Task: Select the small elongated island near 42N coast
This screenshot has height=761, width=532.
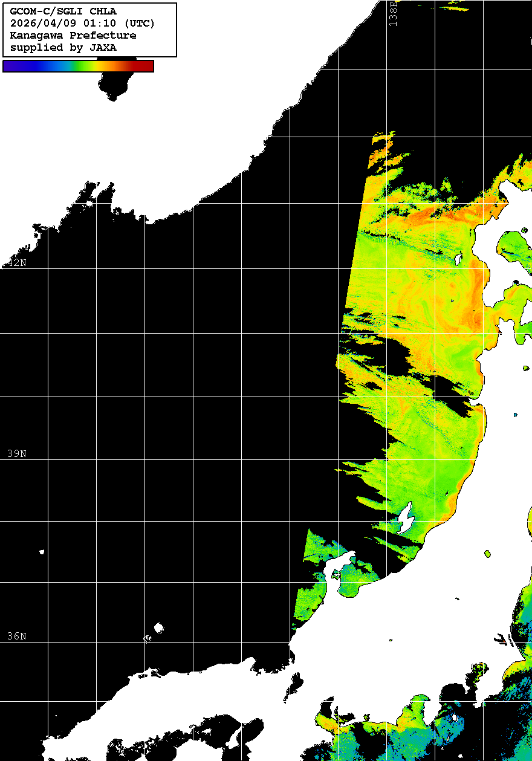Action: [x=458, y=259]
